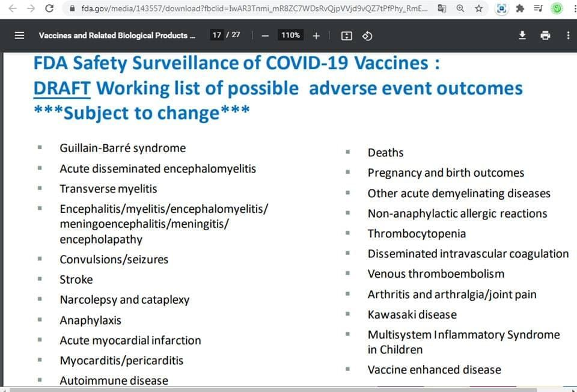Click Pregnancy and birth outcomes item
The image size is (577, 392).
445,173
